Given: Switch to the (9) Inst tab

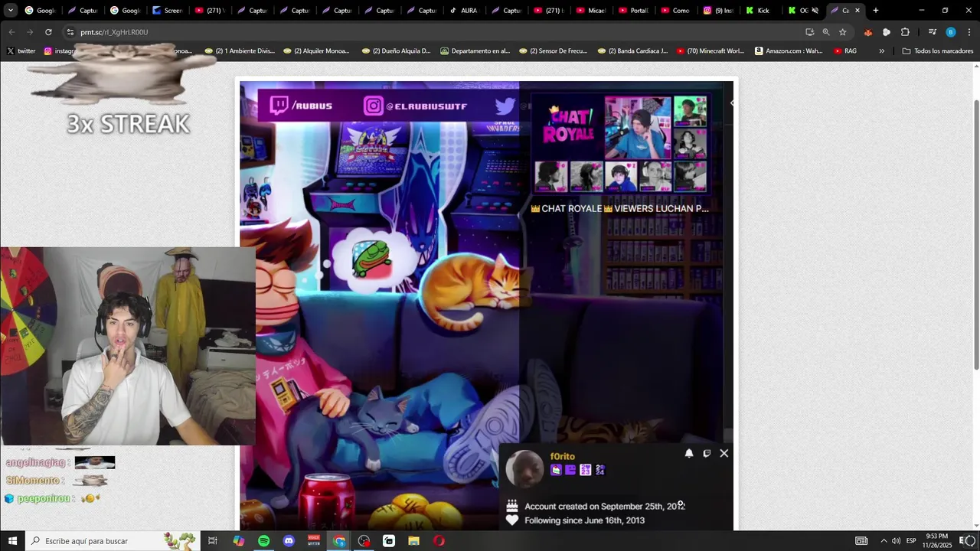Looking at the screenshot, I should coord(718,11).
